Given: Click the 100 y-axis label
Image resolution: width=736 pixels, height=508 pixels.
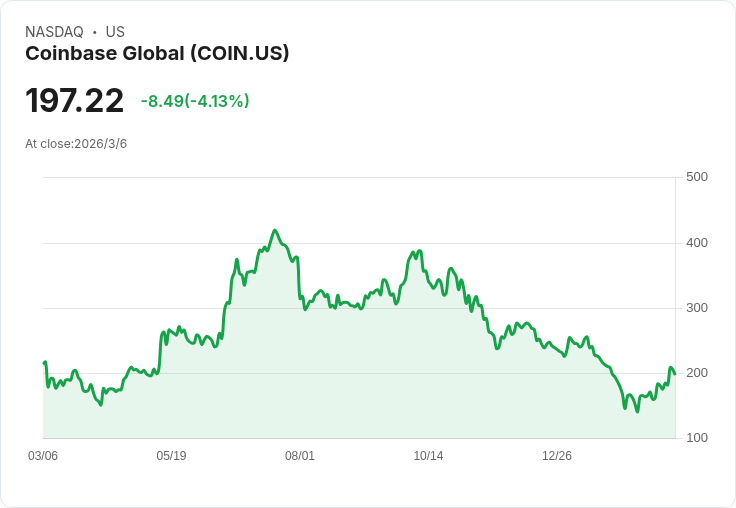Looking at the screenshot, I should coord(697,438).
